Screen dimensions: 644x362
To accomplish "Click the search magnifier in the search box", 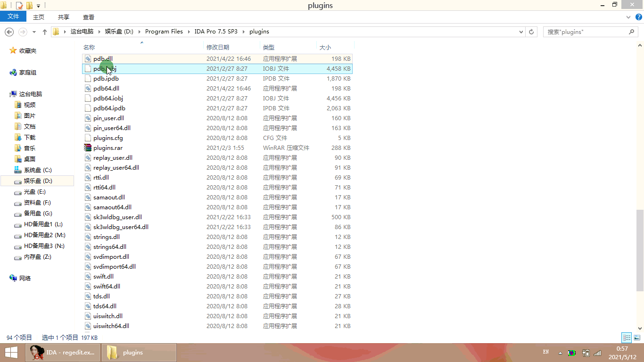I will point(632,32).
